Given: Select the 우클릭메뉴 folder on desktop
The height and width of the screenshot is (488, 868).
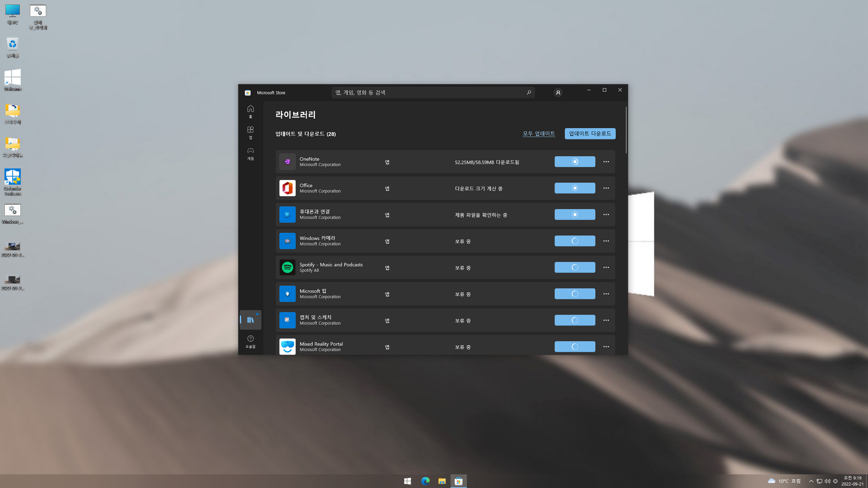Looking at the screenshot, I should coord(12,147).
